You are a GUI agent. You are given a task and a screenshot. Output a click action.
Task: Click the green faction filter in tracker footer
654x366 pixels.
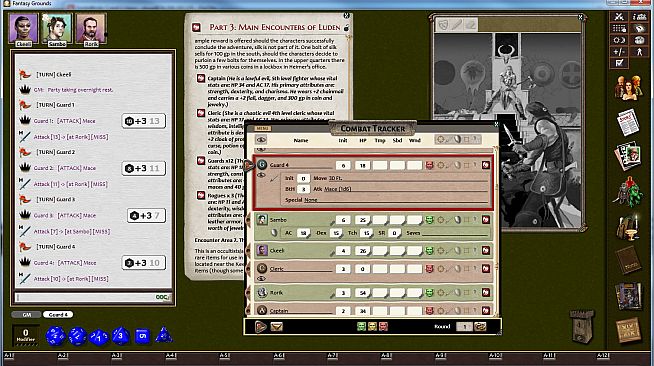coord(361,326)
